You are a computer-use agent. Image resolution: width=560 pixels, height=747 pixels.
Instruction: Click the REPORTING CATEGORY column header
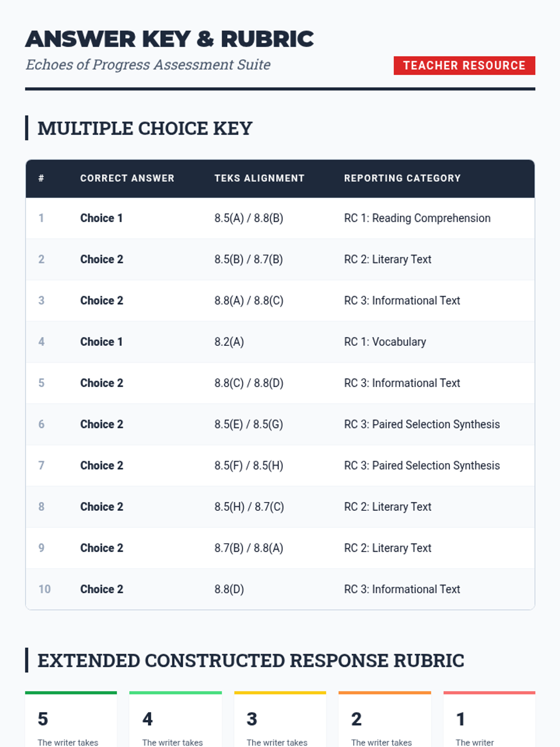(402, 178)
